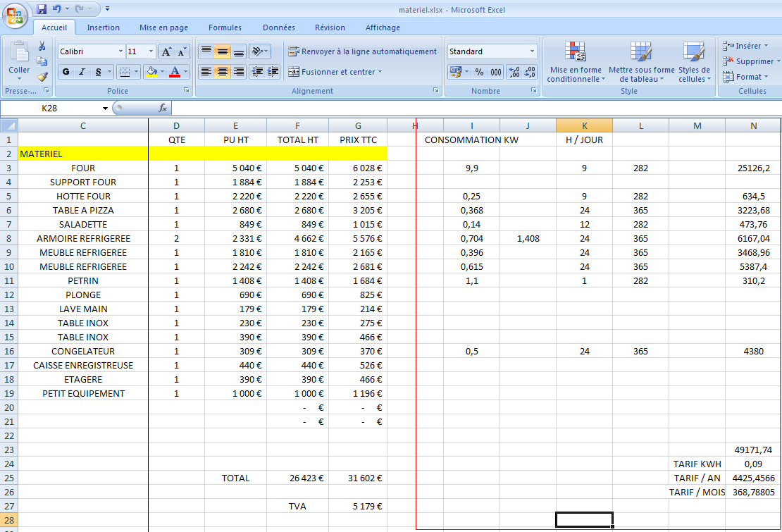The width and height of the screenshot is (782, 532).
Task: Toggle italic formatting (I)
Action: coord(82,72)
